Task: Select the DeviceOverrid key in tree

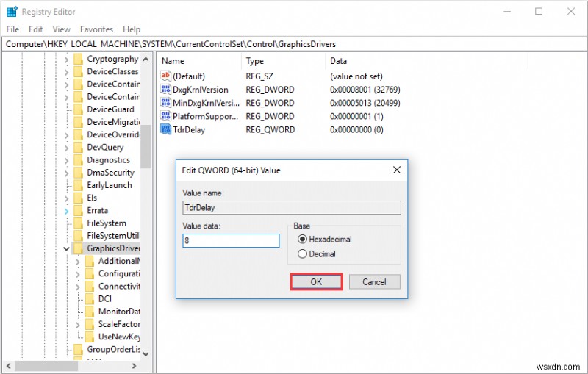Action: (112, 134)
